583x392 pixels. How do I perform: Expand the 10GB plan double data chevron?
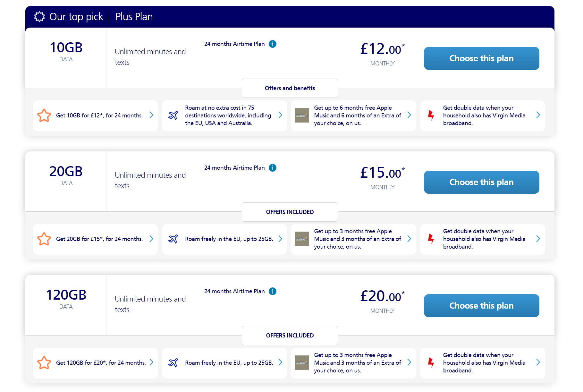tap(538, 115)
